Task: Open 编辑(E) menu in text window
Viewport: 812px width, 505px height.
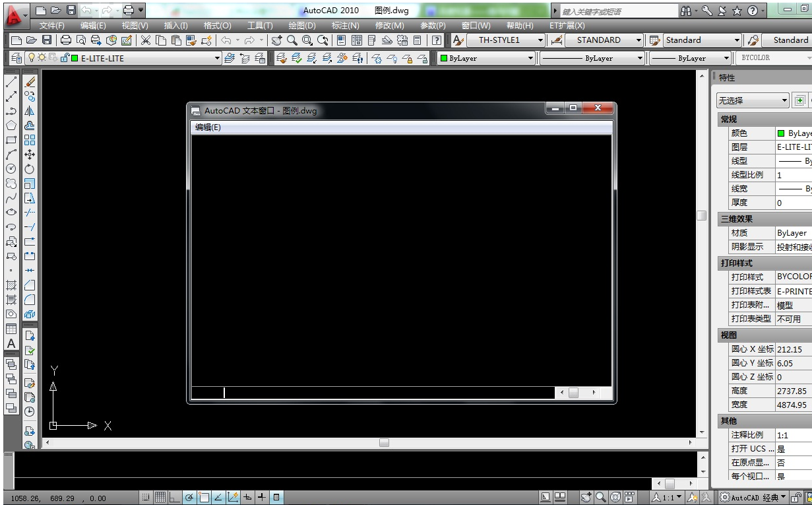Action: [x=208, y=127]
